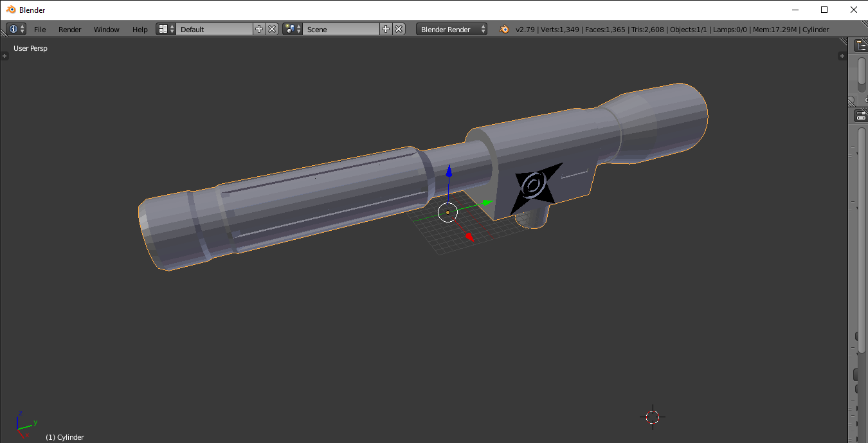Open the File menu
868x443 pixels.
tap(40, 30)
